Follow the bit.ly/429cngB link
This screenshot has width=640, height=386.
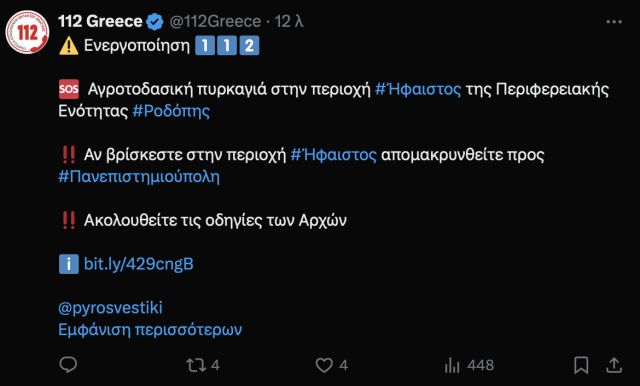tap(138, 264)
